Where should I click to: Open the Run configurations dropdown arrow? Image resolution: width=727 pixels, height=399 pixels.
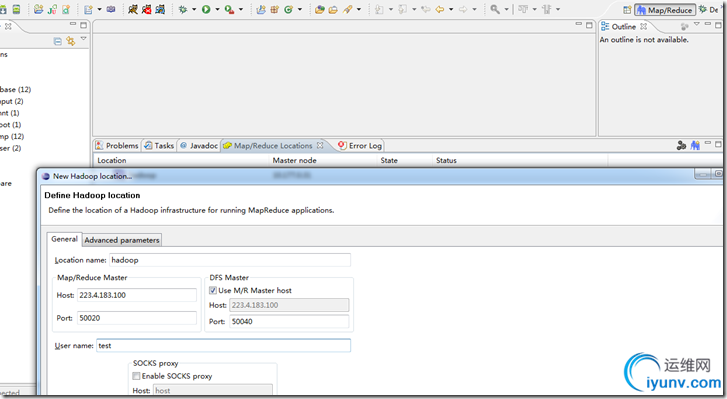217,9
